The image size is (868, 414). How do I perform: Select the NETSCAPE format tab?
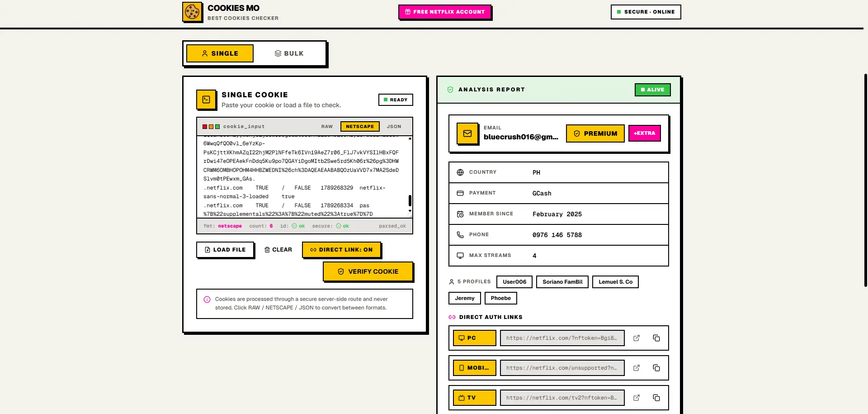(360, 127)
